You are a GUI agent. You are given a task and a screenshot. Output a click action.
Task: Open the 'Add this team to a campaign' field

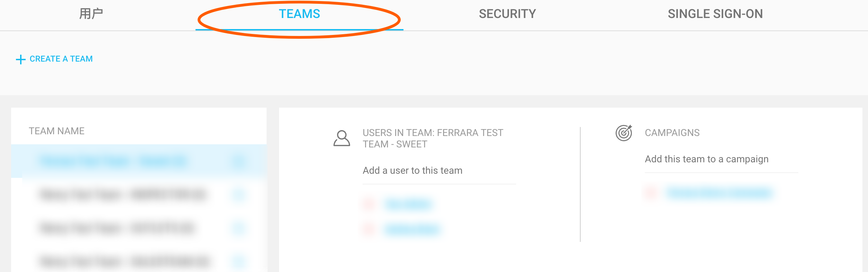pos(721,159)
